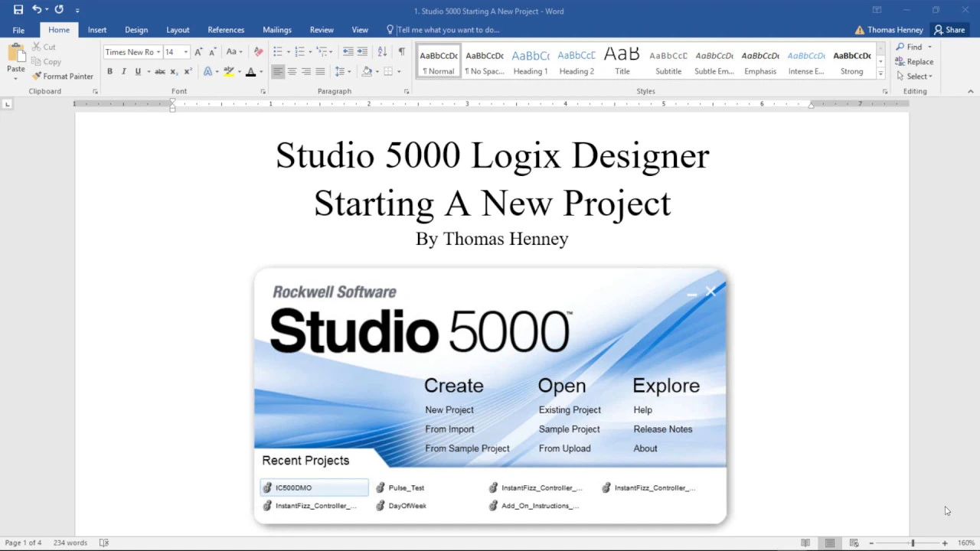Viewport: 980px width, 551px height.
Task: Open Text Effects glowing A icon
Action: (207, 72)
